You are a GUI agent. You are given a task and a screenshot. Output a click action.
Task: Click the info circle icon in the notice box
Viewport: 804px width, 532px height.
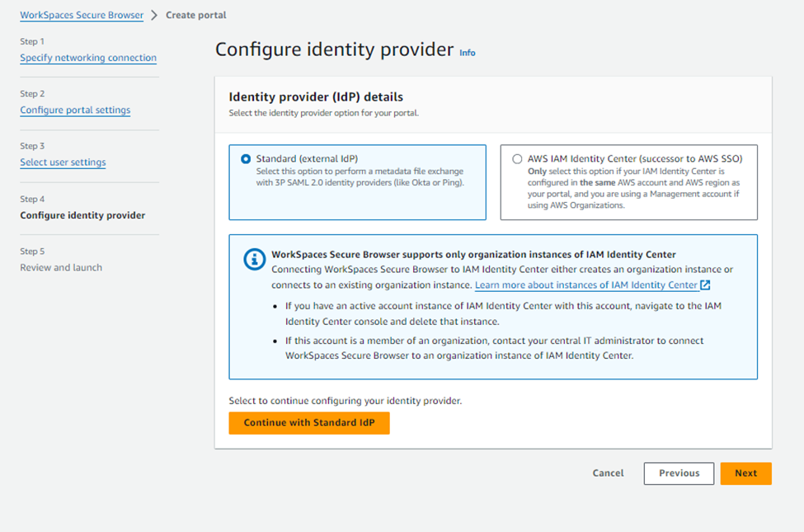(254, 259)
